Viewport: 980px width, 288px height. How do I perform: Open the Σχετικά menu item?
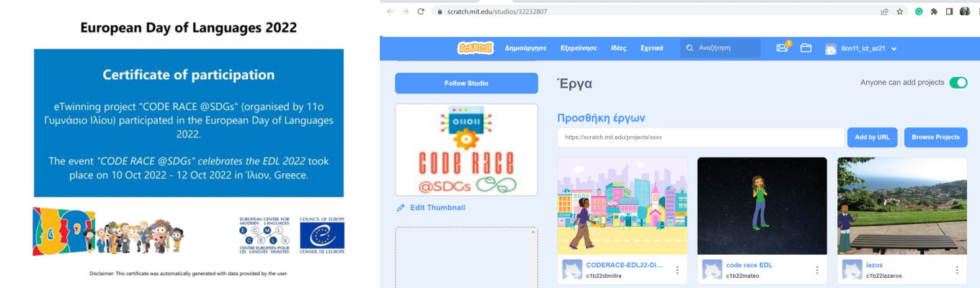[651, 48]
